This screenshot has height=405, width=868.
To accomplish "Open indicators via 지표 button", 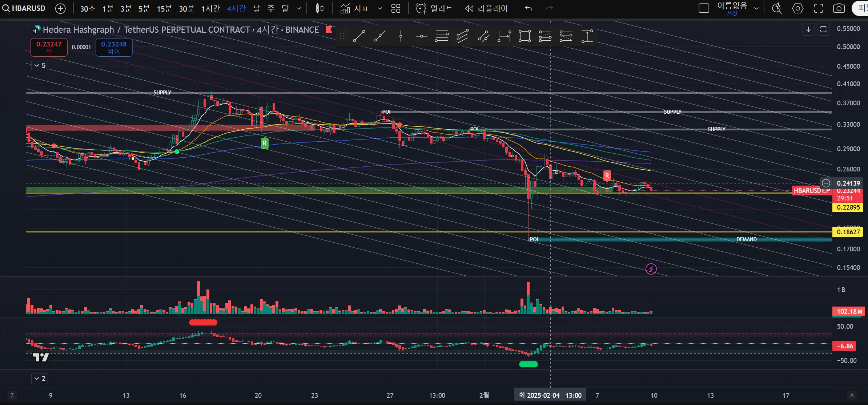I will [355, 8].
